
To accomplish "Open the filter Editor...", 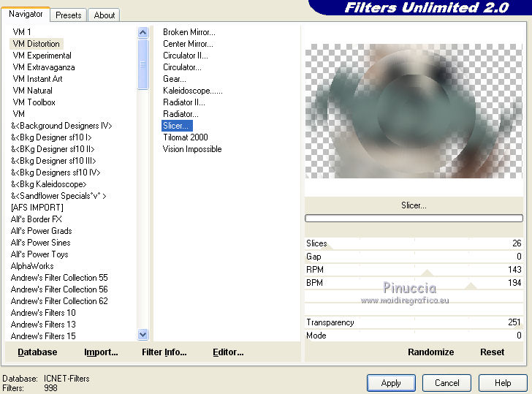I will tap(228, 352).
